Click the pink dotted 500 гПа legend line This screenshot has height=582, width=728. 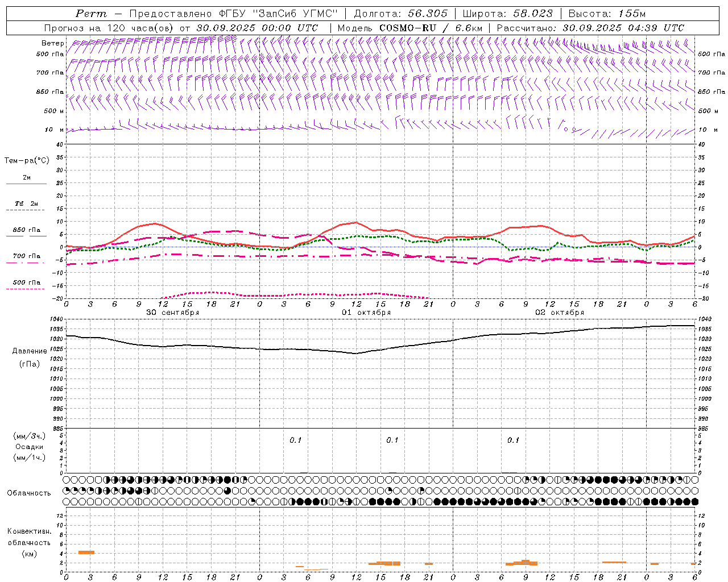(x=25, y=289)
